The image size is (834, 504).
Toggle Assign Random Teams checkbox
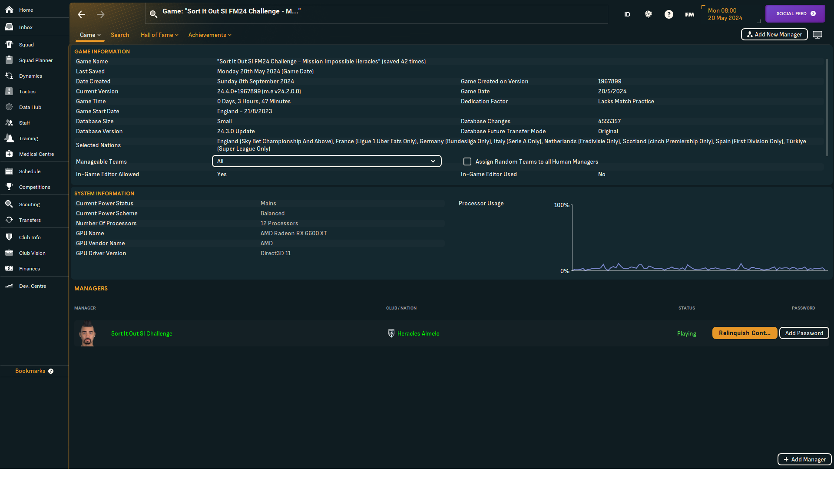(467, 161)
